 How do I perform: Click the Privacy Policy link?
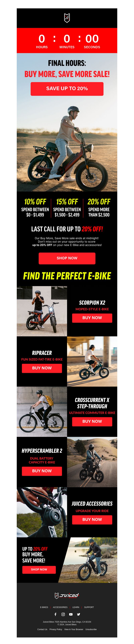[x=56, y=629]
